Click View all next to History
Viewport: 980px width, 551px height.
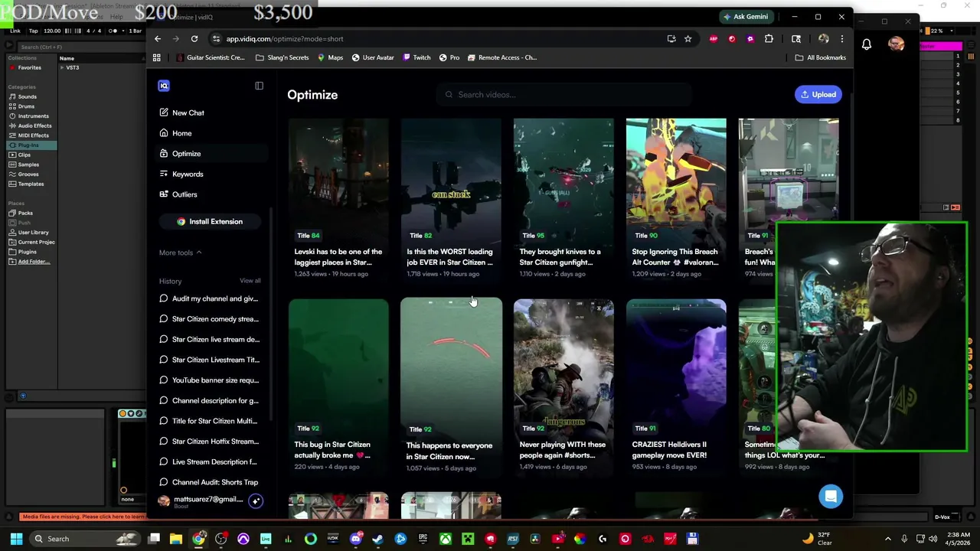tap(250, 281)
